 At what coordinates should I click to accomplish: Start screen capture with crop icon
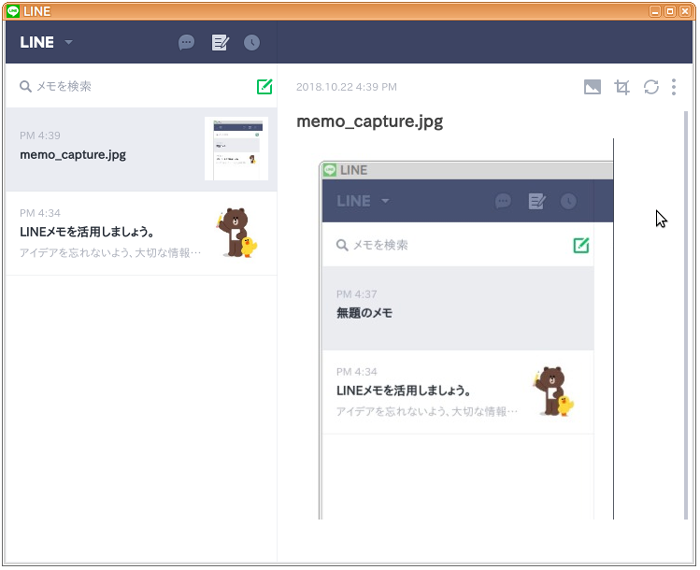point(622,87)
